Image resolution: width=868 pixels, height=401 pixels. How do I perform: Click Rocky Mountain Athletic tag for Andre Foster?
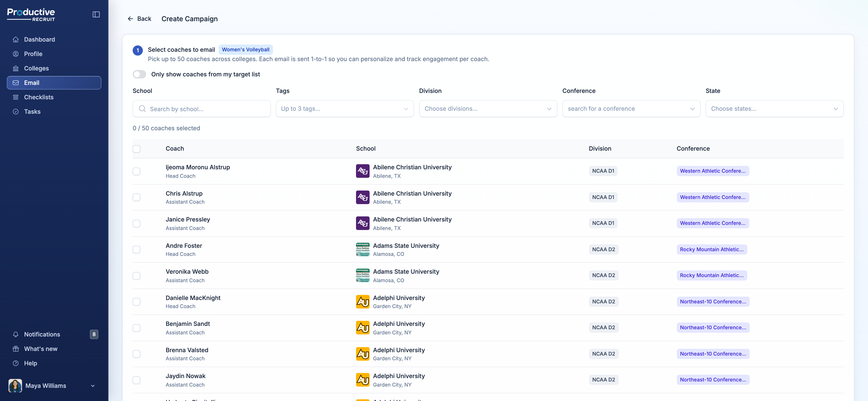[712, 250]
